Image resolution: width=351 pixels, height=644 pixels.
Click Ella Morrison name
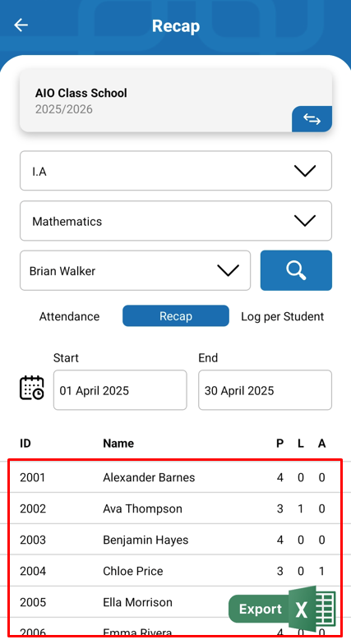pos(138,602)
